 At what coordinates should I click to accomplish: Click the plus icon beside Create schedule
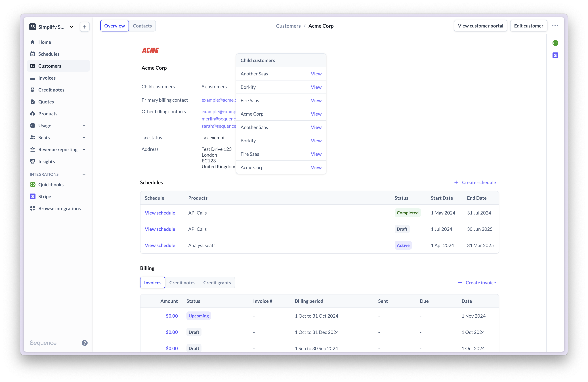pos(456,182)
